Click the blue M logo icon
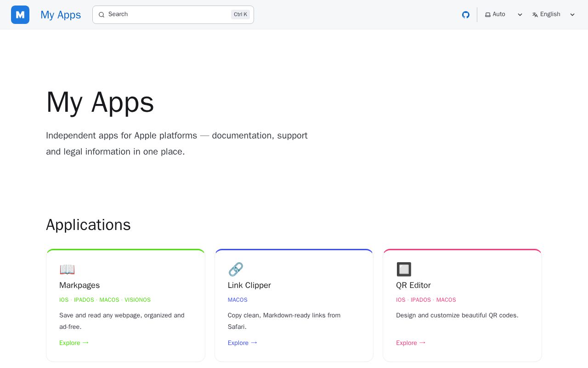This screenshot has height=368, width=588. point(20,15)
